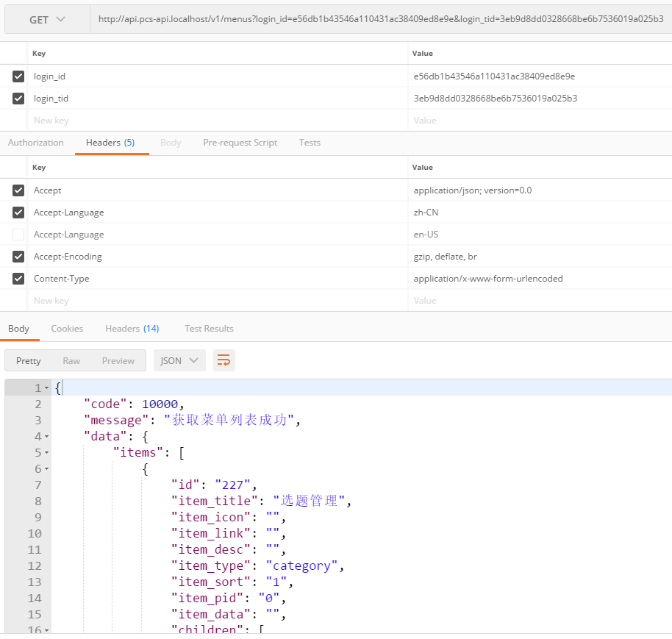Collapse the "items" array at line 5
This screenshot has height=639, width=672.
[x=47, y=453]
